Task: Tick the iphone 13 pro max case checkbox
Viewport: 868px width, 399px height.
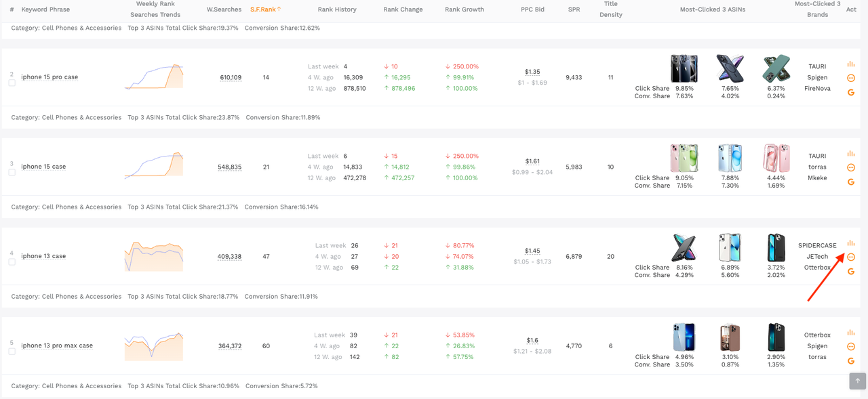Action: 12,352
